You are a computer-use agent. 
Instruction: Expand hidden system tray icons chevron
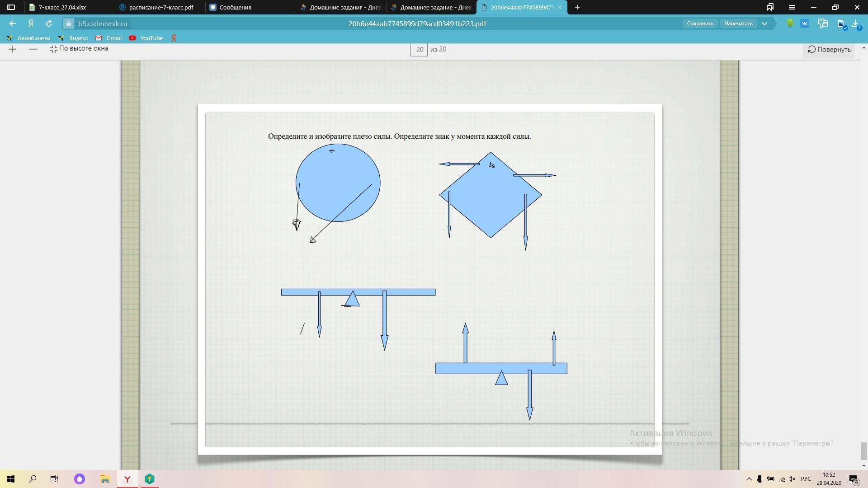749,479
